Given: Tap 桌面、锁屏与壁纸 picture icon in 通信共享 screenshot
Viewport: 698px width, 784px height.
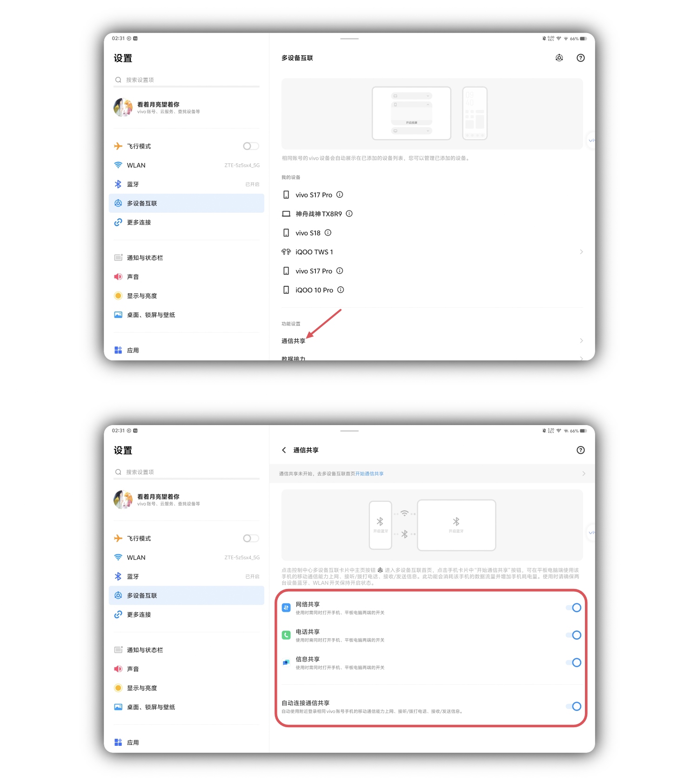Looking at the screenshot, I should point(118,707).
